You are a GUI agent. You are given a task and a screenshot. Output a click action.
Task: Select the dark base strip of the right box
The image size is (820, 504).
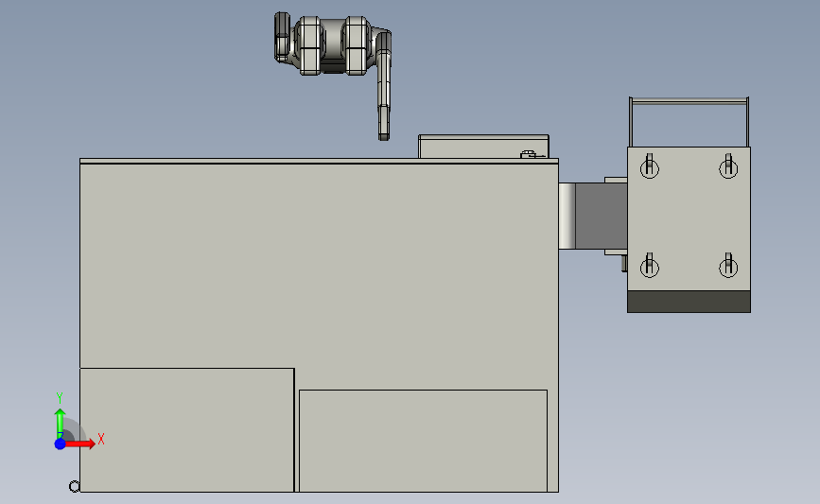click(689, 302)
